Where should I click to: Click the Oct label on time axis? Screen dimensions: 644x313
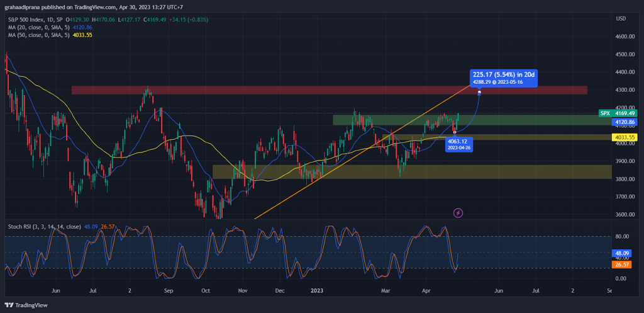[x=206, y=291]
